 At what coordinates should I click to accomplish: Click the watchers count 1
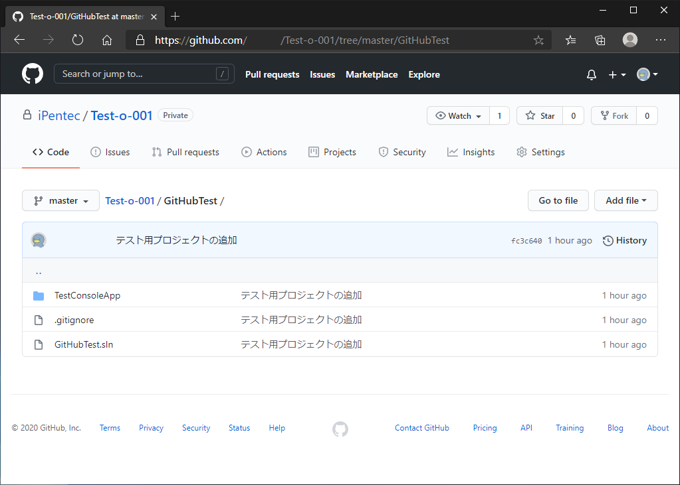pos(499,116)
